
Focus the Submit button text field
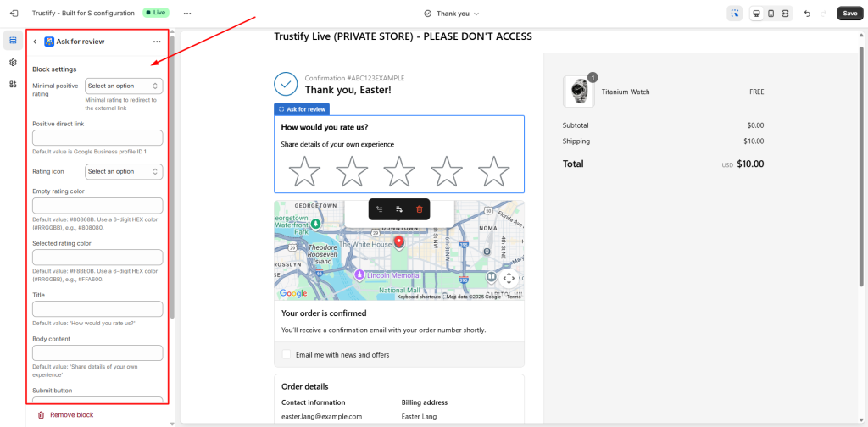point(97,401)
